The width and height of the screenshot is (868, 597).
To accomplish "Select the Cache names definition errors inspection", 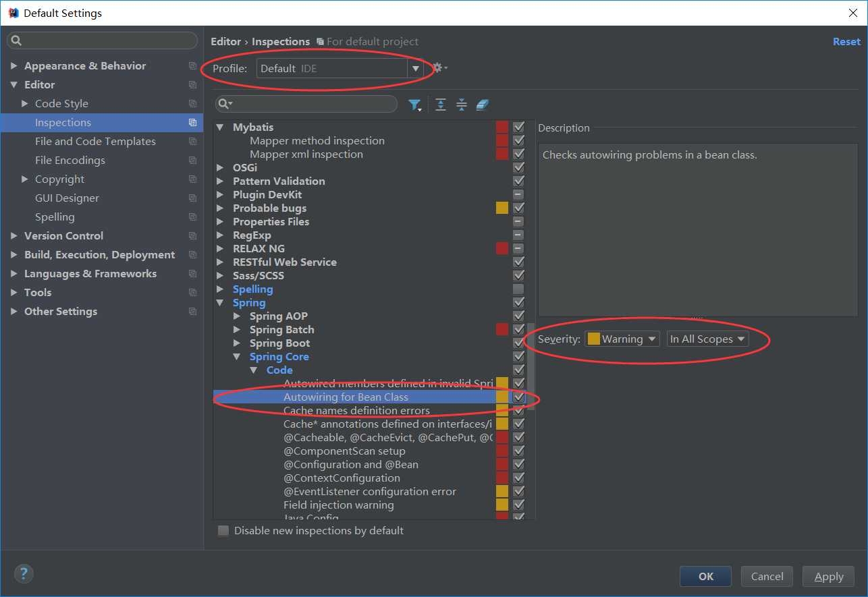I will (x=356, y=410).
